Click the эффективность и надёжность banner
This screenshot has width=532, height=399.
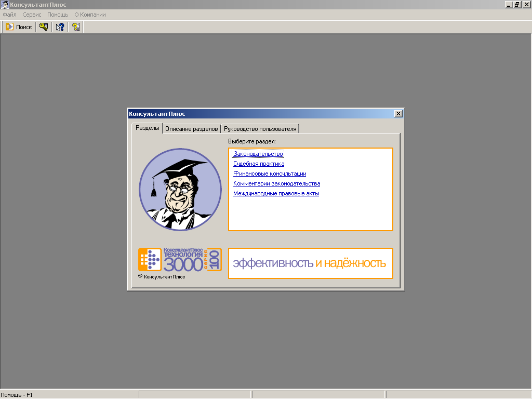coord(311,263)
